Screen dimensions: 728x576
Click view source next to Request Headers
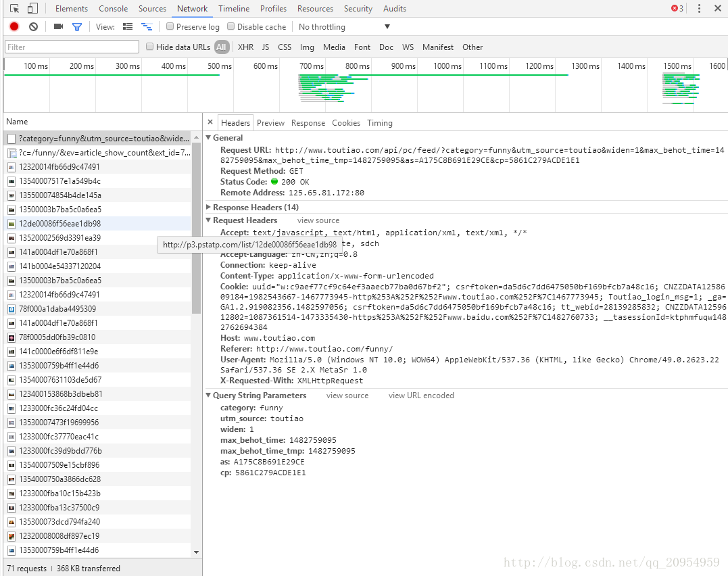(x=318, y=220)
